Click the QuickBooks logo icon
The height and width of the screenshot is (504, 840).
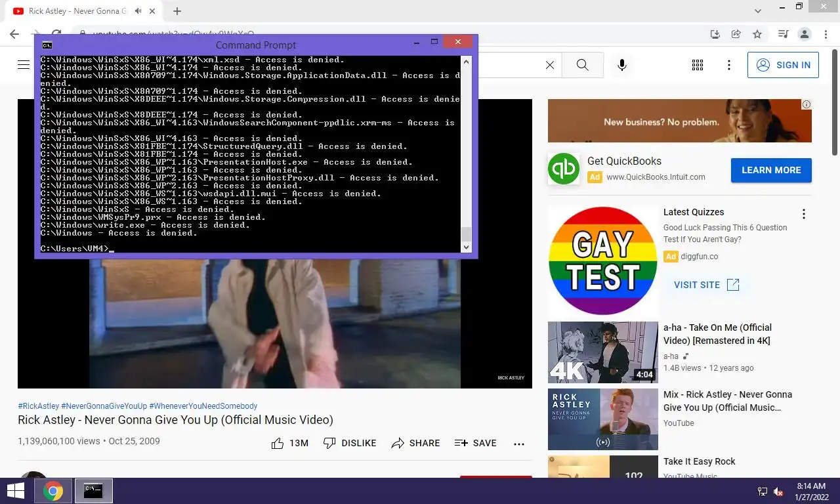(x=564, y=169)
